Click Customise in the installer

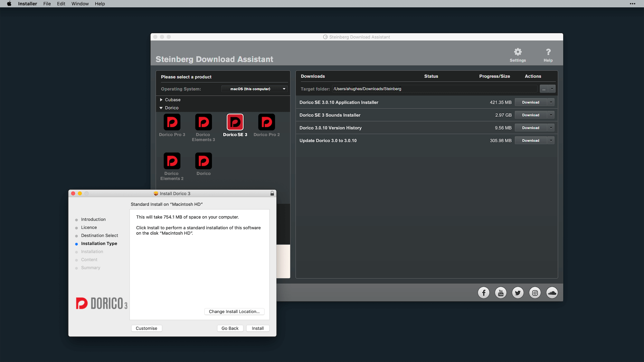tap(147, 328)
